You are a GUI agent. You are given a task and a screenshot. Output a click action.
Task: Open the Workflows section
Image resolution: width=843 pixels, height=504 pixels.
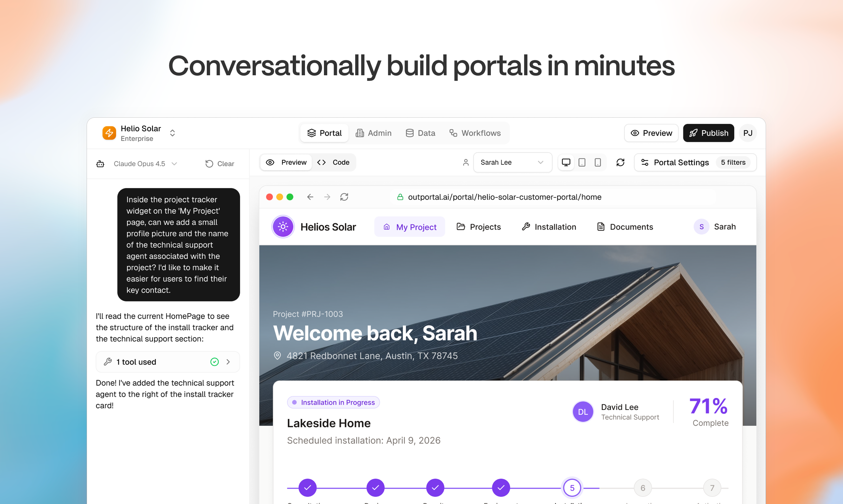[475, 133]
